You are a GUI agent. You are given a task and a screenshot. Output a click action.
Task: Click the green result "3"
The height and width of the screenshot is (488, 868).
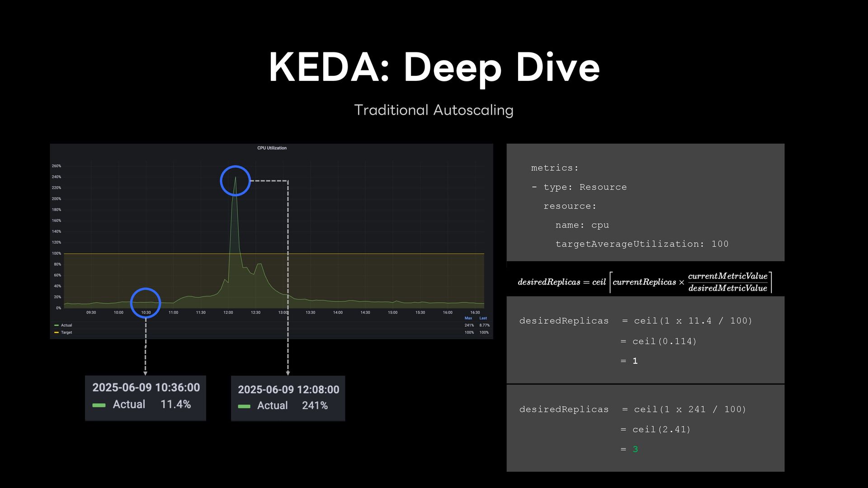pos(635,449)
